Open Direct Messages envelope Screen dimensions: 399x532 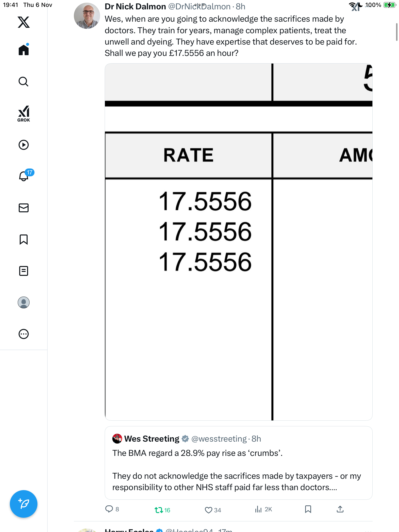[x=24, y=208]
